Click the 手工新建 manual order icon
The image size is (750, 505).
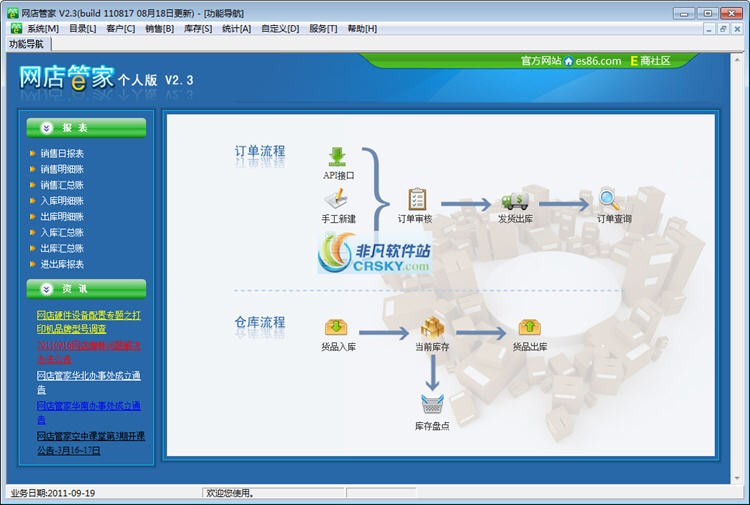point(337,198)
